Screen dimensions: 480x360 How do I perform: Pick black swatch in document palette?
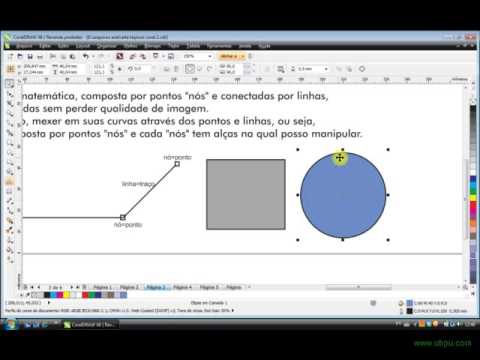pyautogui.click(x=47, y=295)
